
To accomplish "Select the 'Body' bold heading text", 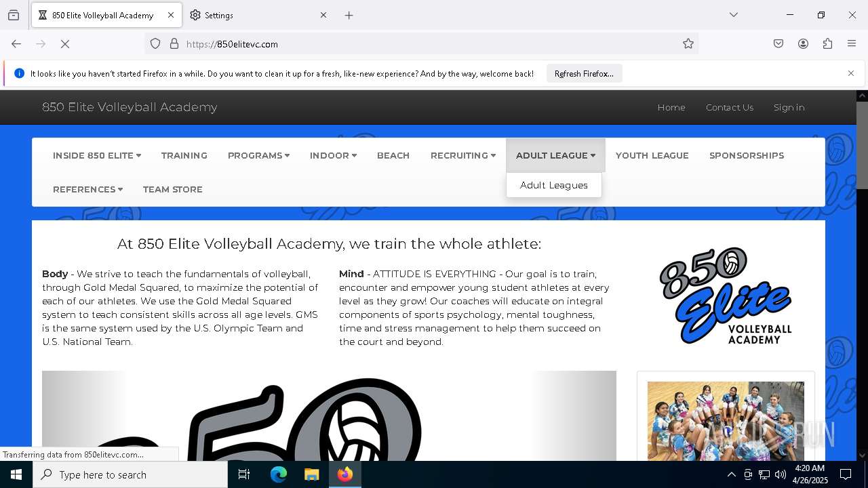I will point(55,274).
